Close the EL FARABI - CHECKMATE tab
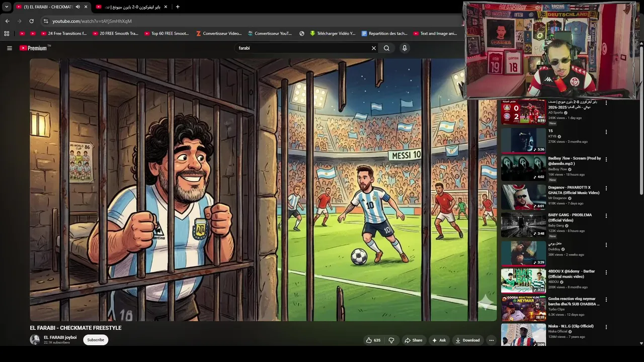Viewport: 644px width, 362px height. (x=86, y=7)
